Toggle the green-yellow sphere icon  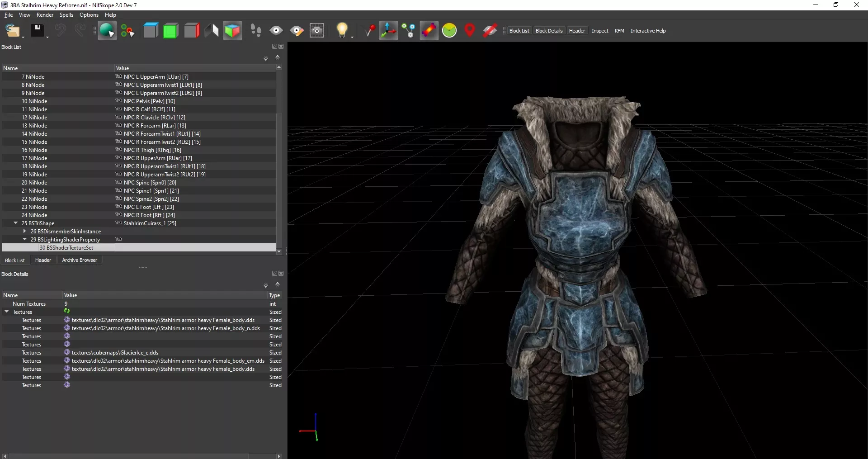click(449, 31)
